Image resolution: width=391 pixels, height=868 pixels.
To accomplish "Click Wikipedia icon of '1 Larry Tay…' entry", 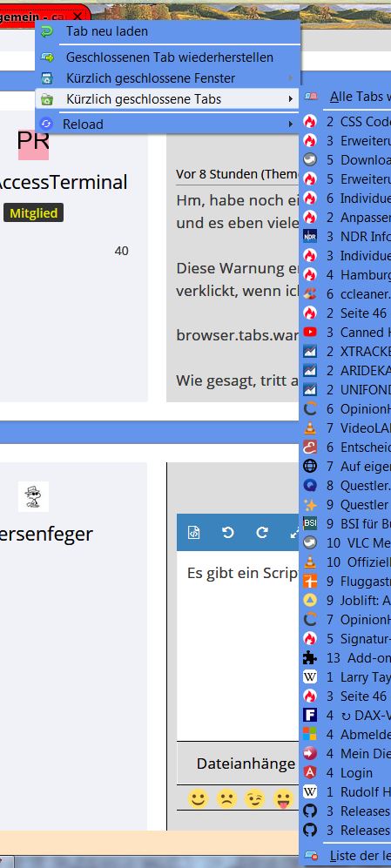I will [x=310, y=677].
